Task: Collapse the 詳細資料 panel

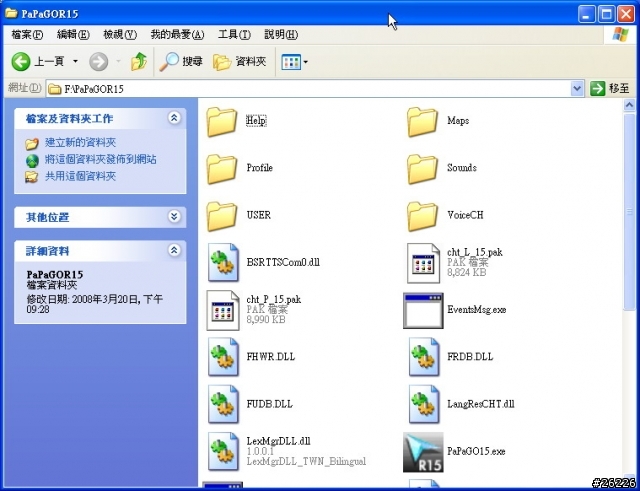Action: click(174, 250)
